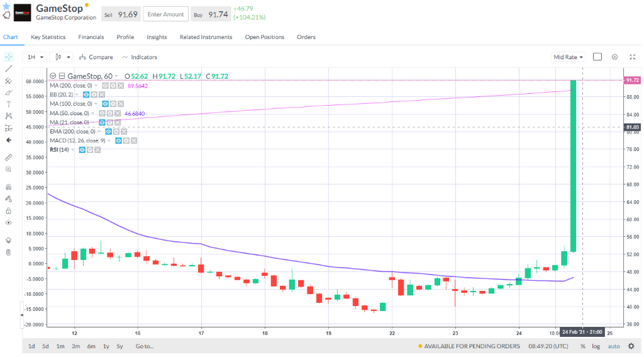This screenshot has width=644, height=357.
Task: Open the Indicators menu
Action: [140, 57]
